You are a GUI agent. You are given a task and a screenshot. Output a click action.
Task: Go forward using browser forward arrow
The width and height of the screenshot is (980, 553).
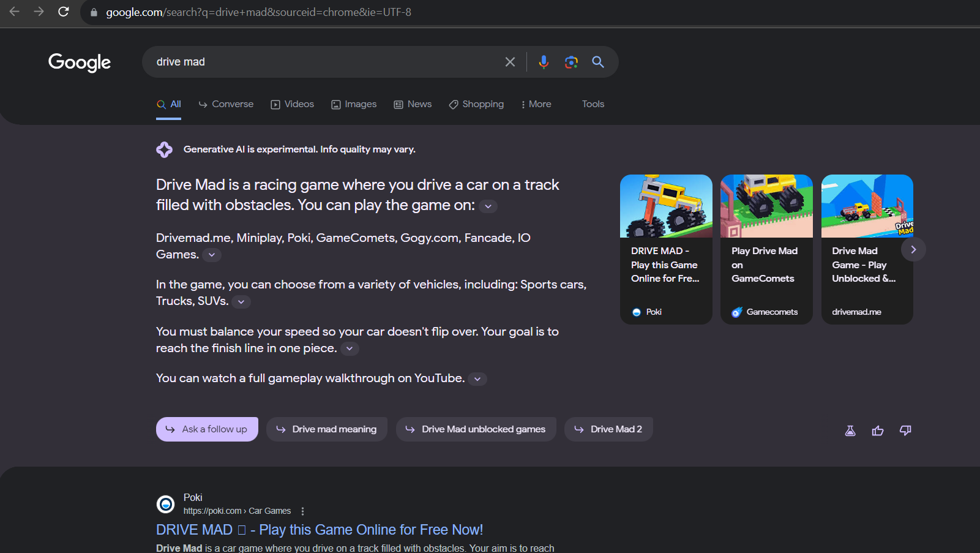point(39,12)
